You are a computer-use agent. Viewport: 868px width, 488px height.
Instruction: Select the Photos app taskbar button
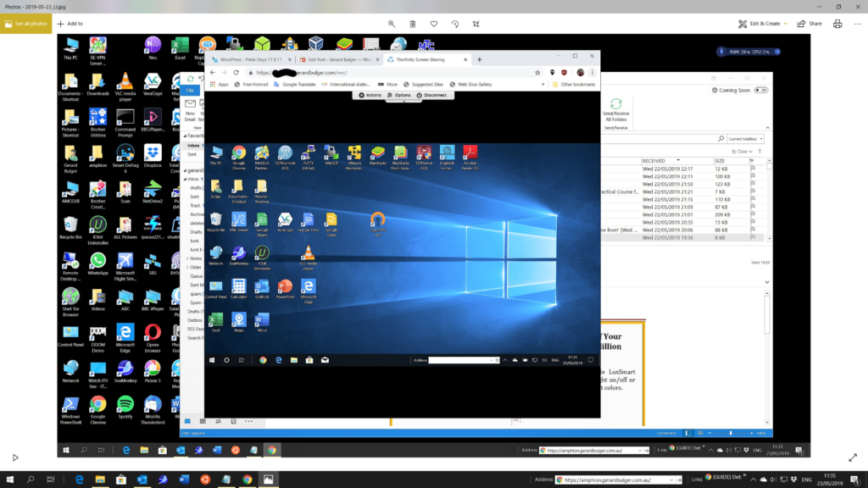click(x=269, y=480)
